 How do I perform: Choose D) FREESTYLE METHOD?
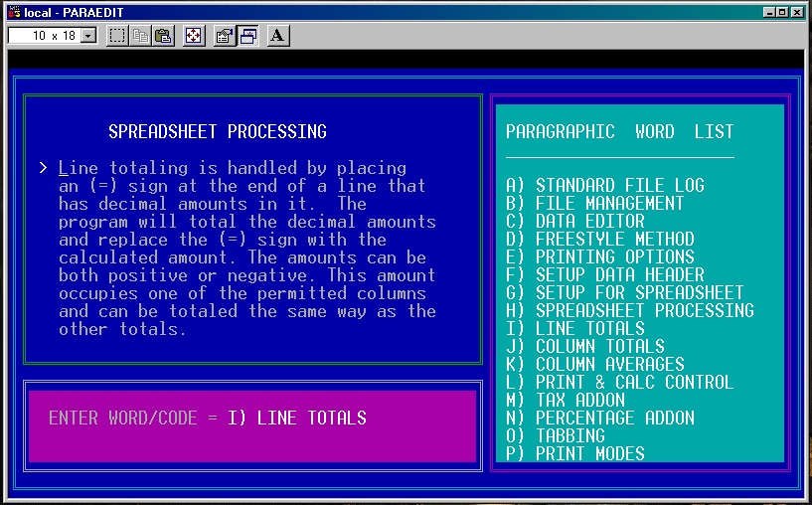[599, 239]
